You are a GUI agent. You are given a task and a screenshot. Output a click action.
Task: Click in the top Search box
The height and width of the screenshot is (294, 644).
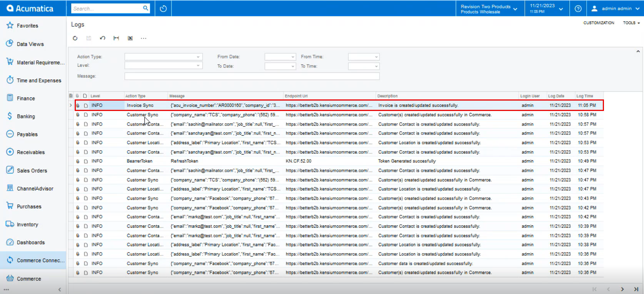point(107,8)
